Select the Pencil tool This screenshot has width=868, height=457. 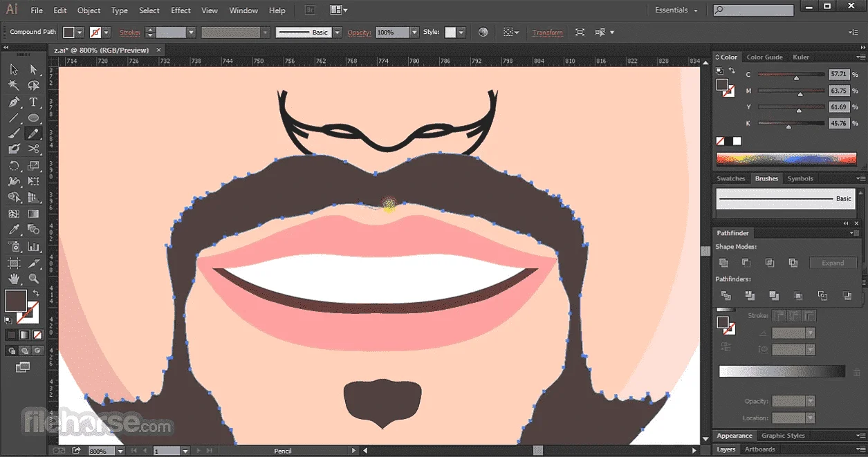click(x=33, y=133)
